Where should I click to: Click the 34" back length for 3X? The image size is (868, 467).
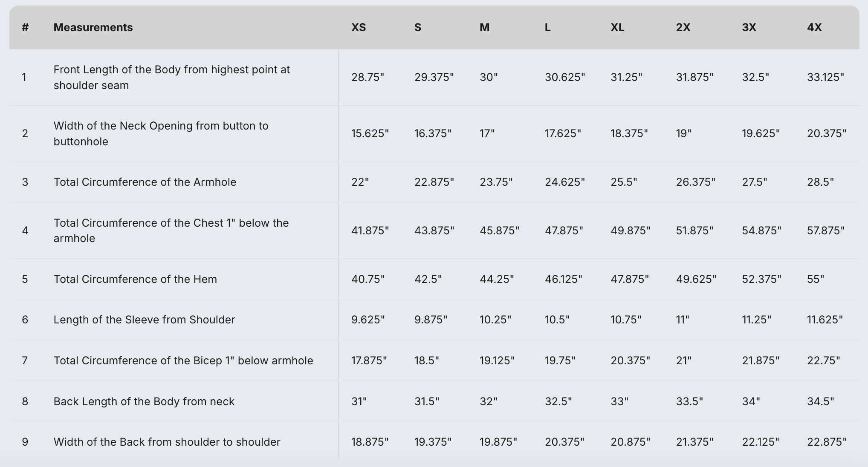751,401
